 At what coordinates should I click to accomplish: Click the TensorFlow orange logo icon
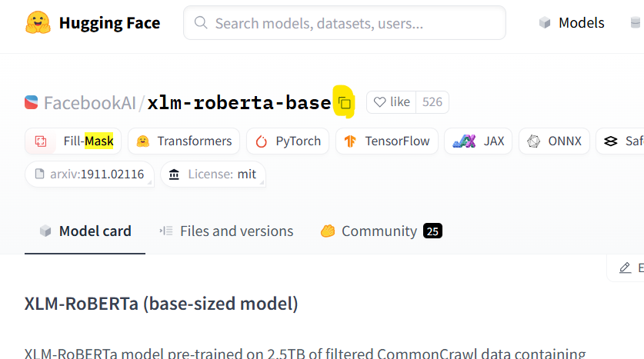click(x=350, y=141)
